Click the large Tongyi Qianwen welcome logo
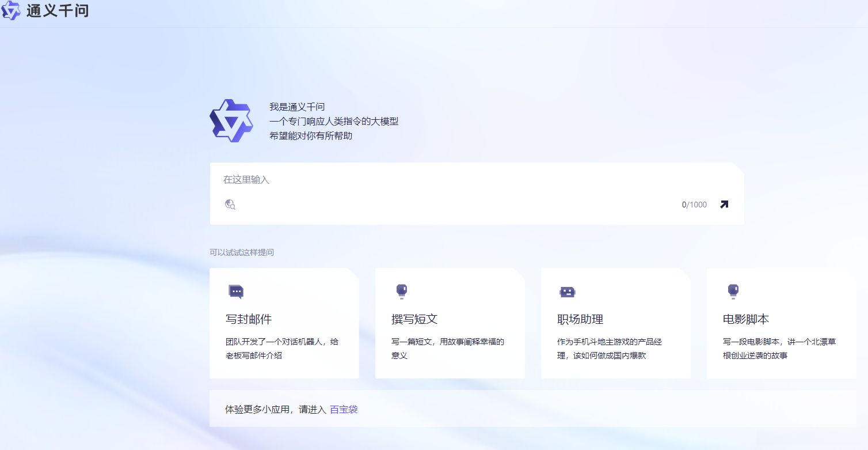 [x=231, y=121]
